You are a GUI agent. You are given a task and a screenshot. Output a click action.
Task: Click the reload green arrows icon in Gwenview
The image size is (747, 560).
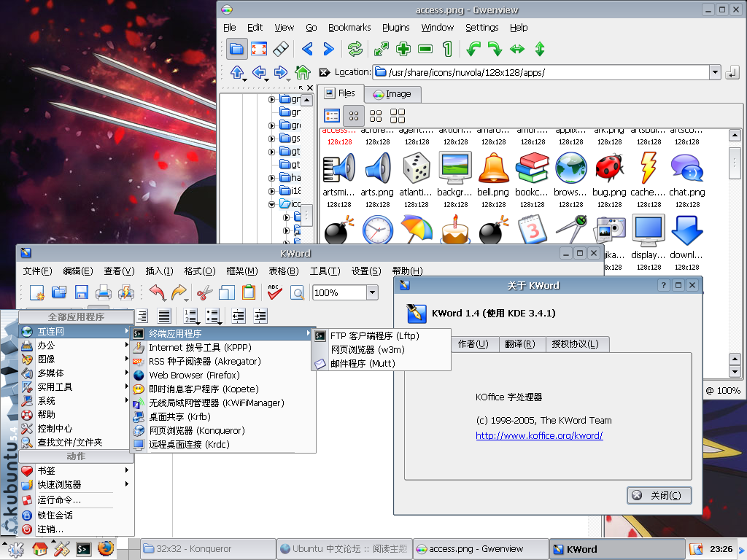355,49
